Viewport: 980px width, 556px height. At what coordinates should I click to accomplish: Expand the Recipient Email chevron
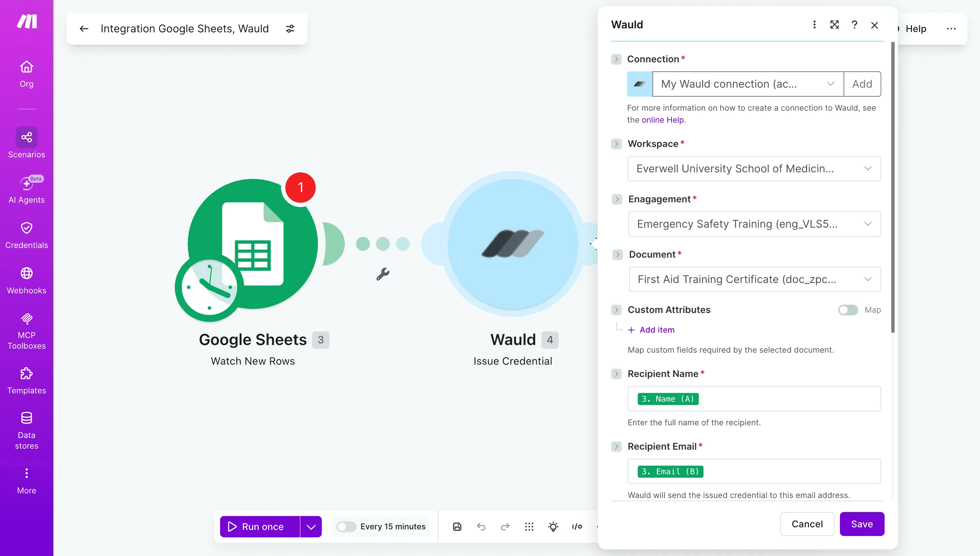pyautogui.click(x=616, y=446)
